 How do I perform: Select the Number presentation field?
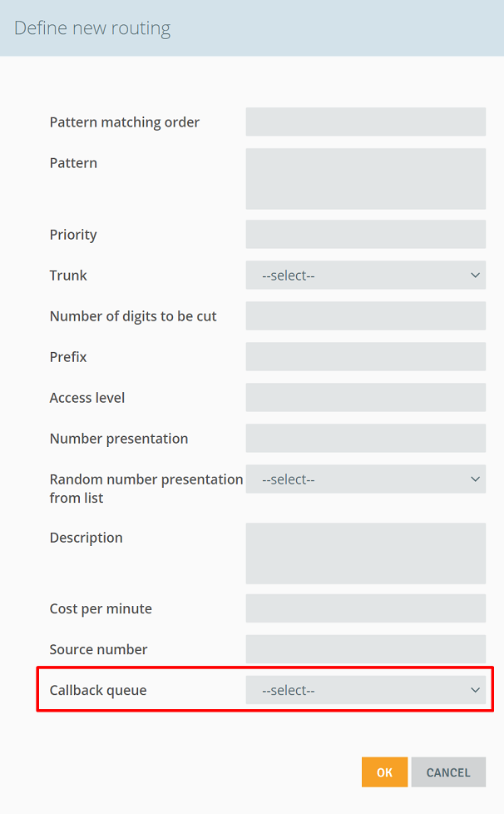(x=366, y=438)
